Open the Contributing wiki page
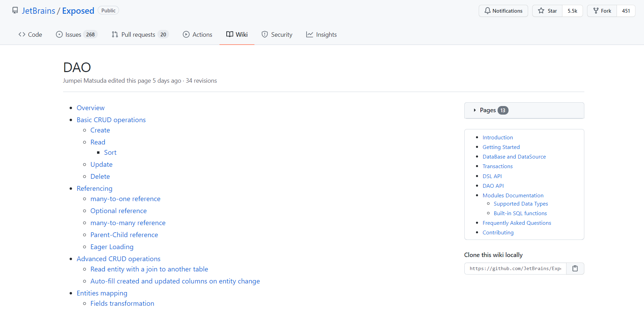Image resolution: width=644 pixels, height=314 pixels. point(498,232)
